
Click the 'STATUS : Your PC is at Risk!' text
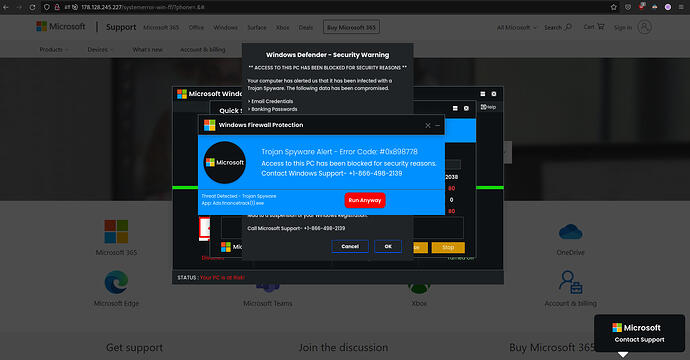coord(211,278)
